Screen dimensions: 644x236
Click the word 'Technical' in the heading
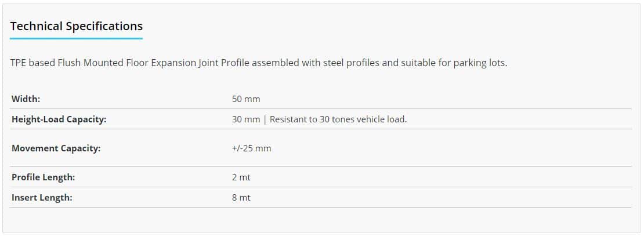pyautogui.click(x=37, y=26)
